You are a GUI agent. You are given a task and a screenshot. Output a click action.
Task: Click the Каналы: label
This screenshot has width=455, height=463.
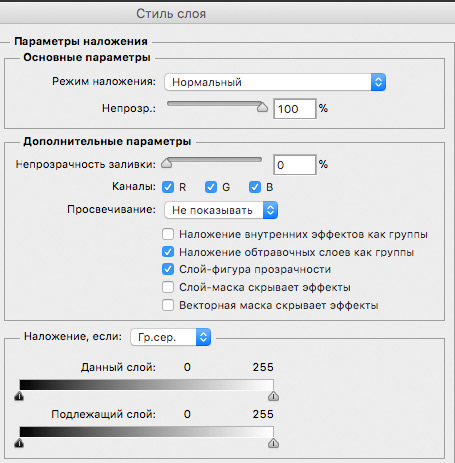(x=134, y=186)
